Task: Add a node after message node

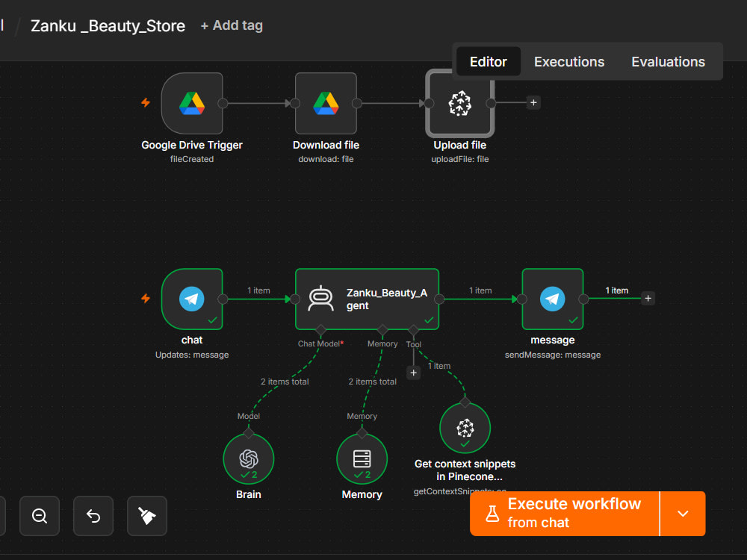Action: pos(648,299)
